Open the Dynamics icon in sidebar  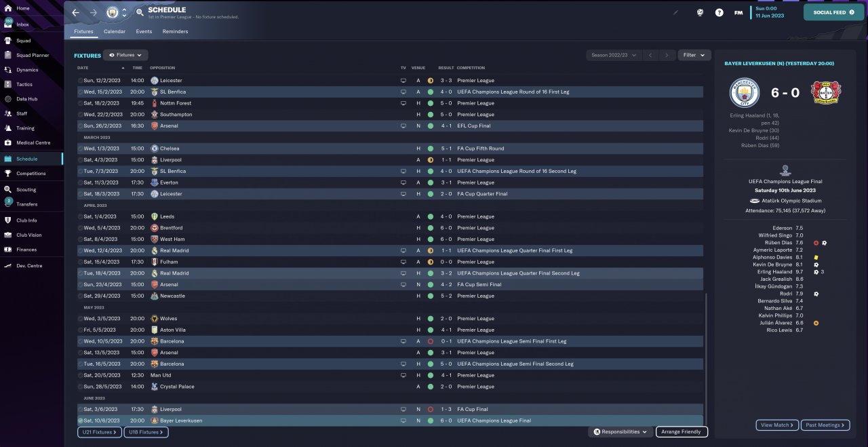[x=8, y=70]
